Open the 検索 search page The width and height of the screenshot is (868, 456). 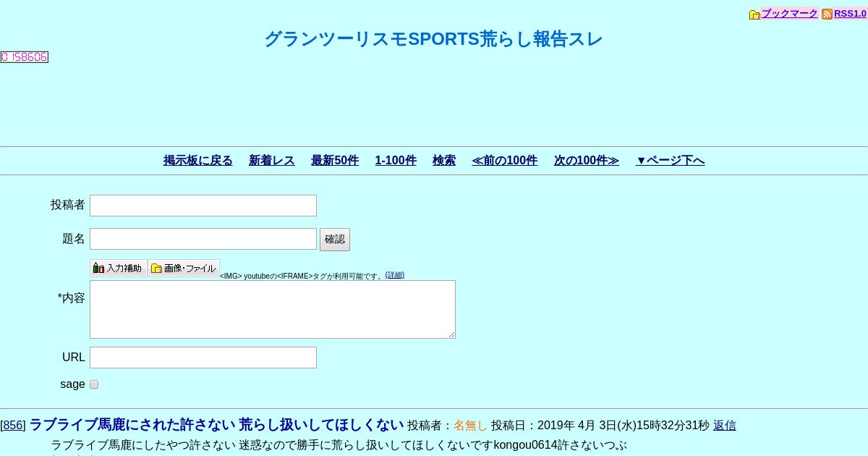coord(444,161)
